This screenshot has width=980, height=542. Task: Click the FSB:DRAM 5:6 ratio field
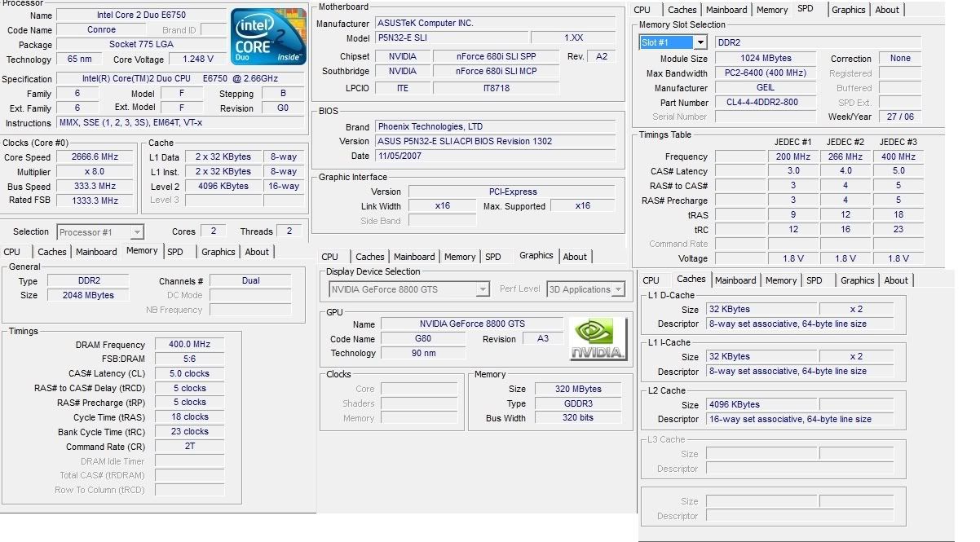tap(190, 359)
